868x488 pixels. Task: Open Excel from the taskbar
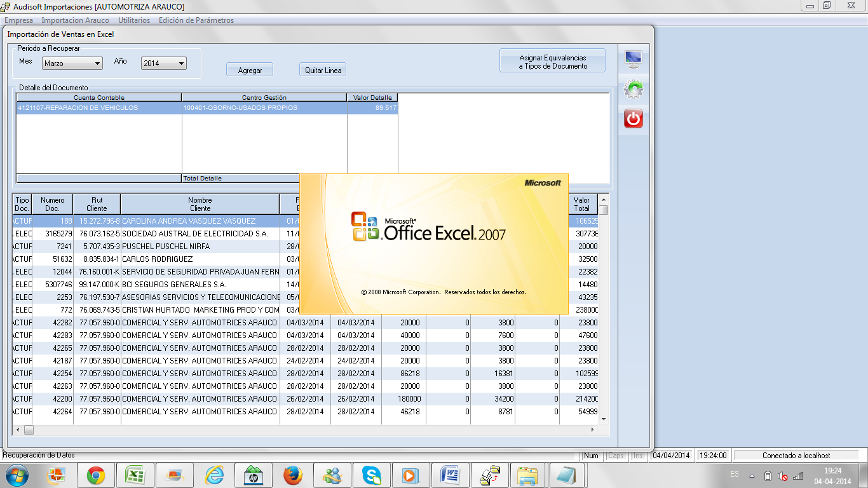(135, 475)
